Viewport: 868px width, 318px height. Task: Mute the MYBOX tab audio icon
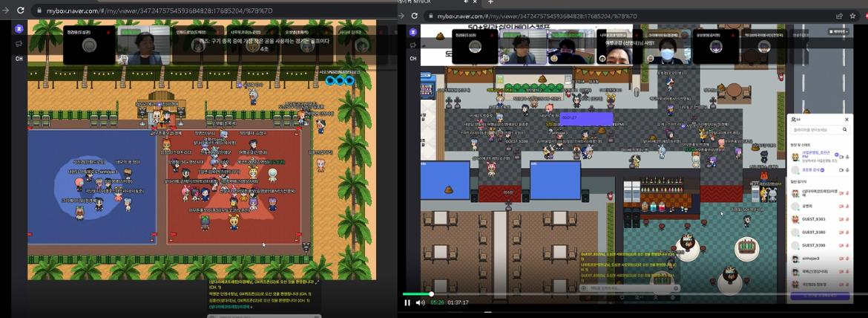[x=466, y=2]
